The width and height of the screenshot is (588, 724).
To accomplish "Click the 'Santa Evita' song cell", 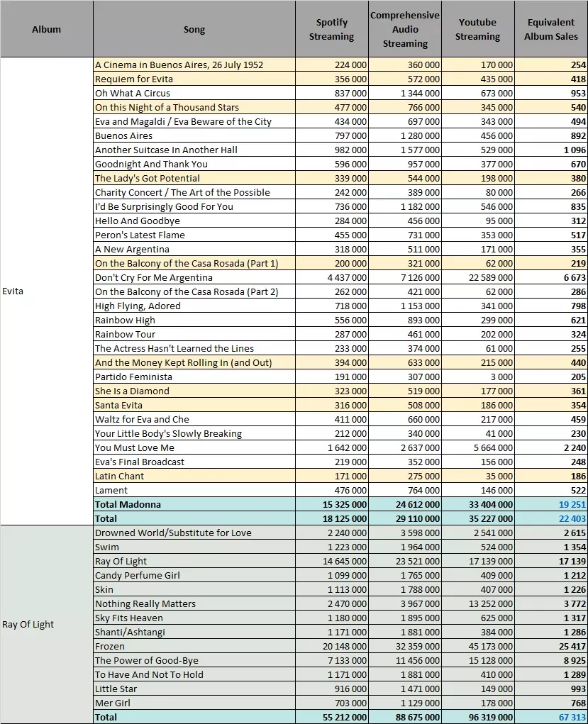I will pyautogui.click(x=194, y=406).
